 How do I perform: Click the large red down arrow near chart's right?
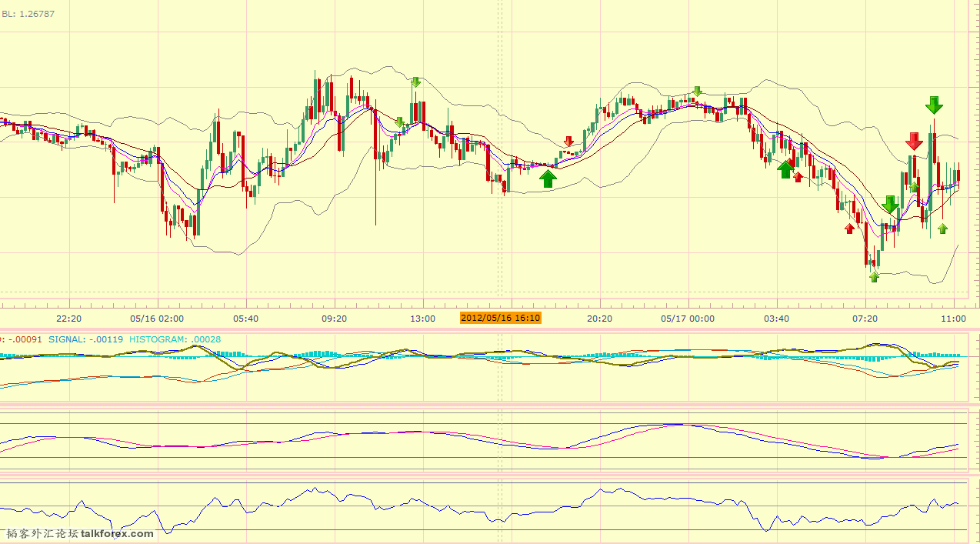pos(914,141)
